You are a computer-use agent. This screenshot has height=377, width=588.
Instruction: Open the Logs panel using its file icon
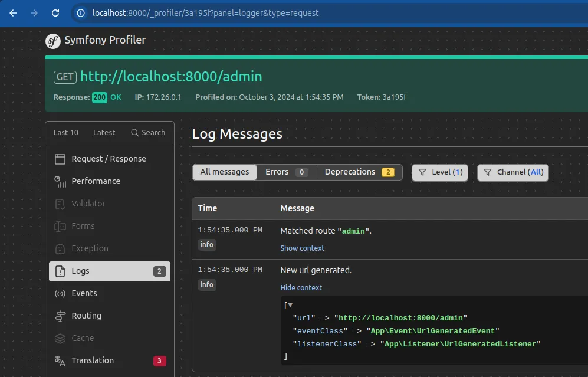[61, 271]
